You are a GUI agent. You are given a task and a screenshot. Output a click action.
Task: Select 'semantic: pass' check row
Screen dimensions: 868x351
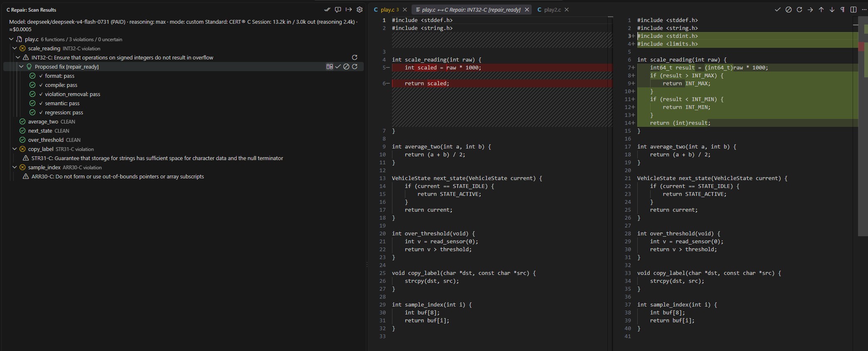tap(183, 103)
